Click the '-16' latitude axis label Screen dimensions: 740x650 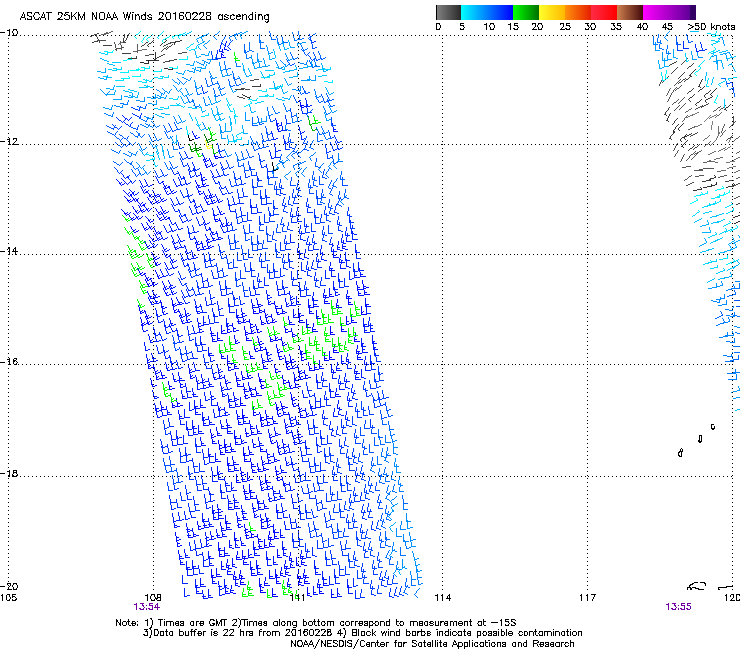point(9,362)
